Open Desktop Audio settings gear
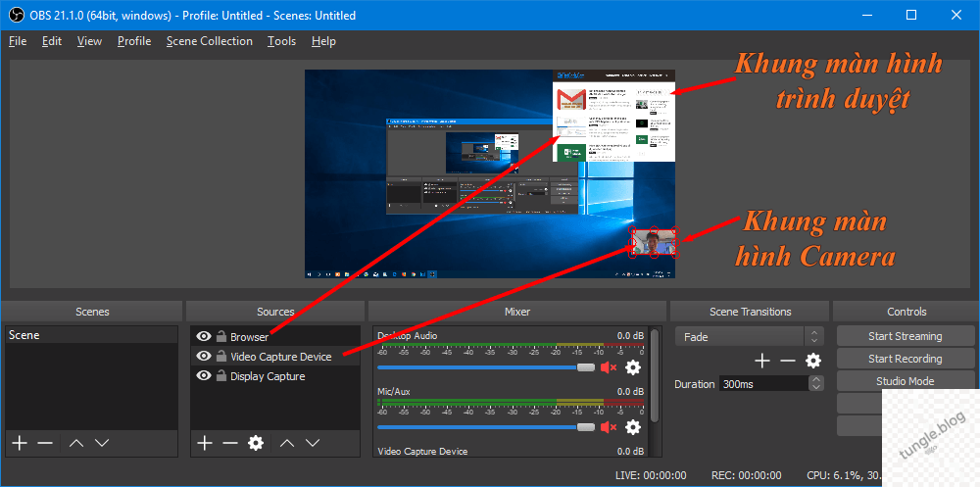The width and height of the screenshot is (980, 487). [633, 367]
